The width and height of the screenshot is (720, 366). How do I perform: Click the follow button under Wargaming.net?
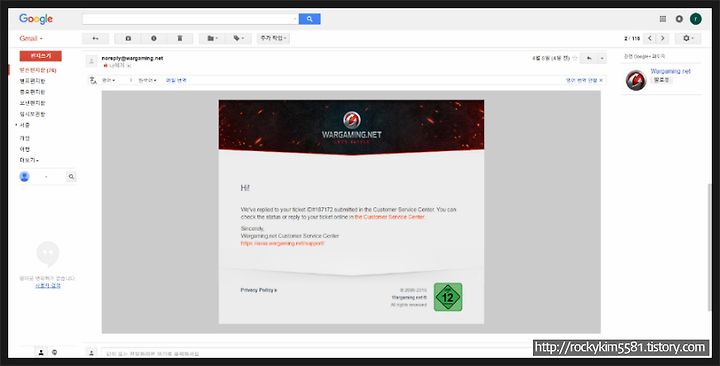(x=661, y=80)
